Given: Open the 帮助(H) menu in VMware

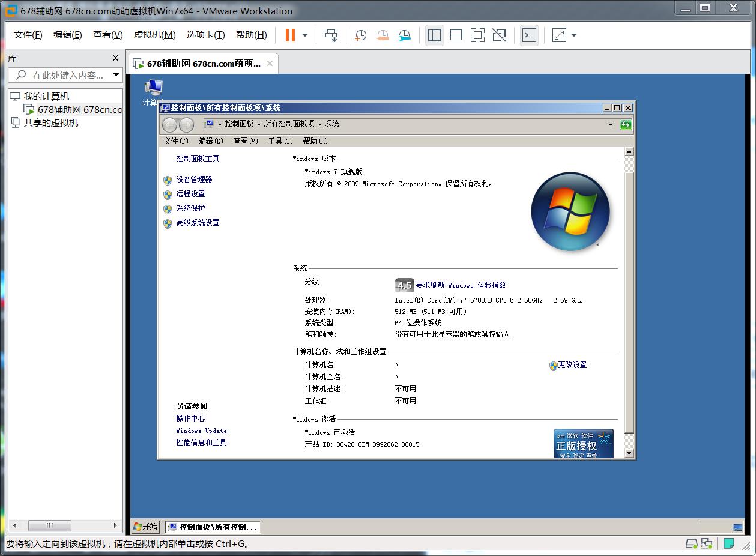Looking at the screenshot, I should point(251,35).
